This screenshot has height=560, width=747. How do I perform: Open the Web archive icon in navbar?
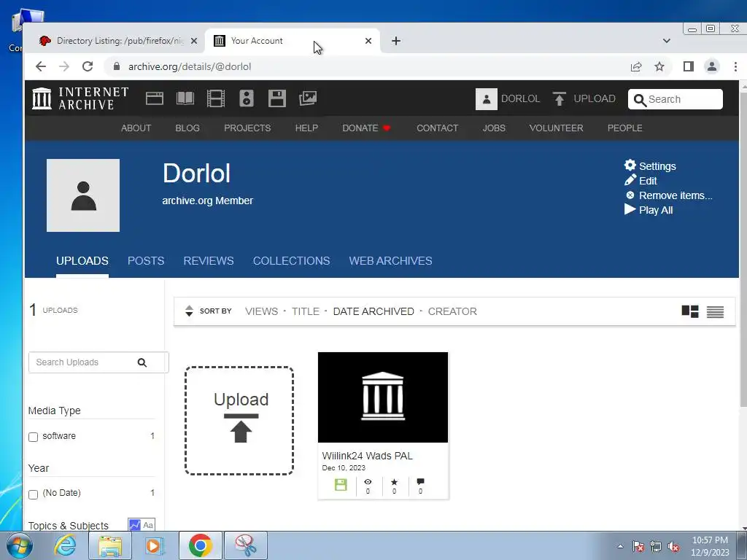155,98
